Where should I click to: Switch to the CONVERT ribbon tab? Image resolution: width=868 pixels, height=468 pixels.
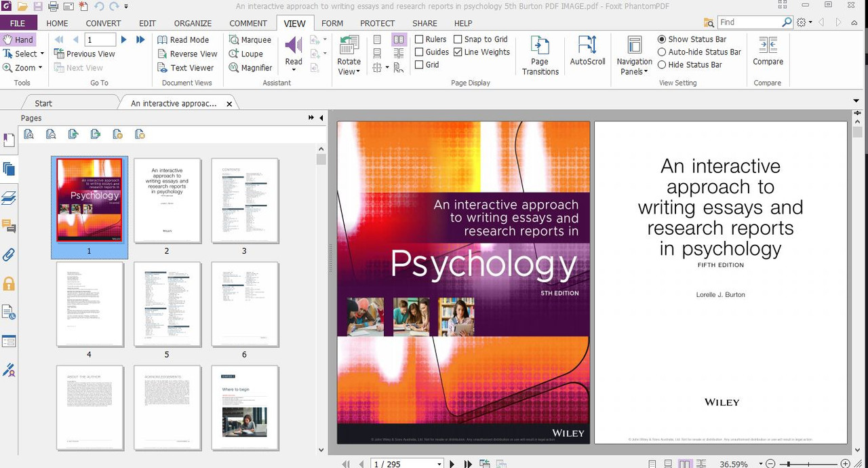[x=103, y=23]
